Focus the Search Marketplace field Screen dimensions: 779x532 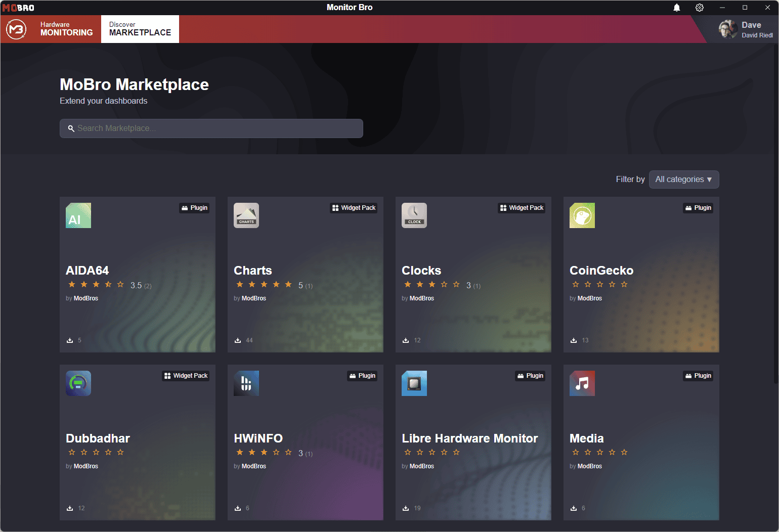coord(211,128)
